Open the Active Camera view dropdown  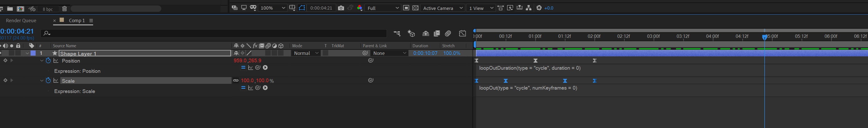point(443,8)
